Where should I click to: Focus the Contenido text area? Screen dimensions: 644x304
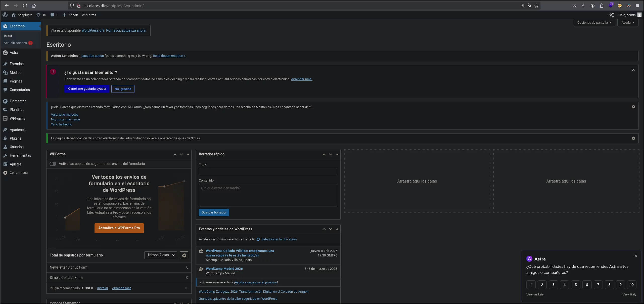[x=268, y=195]
